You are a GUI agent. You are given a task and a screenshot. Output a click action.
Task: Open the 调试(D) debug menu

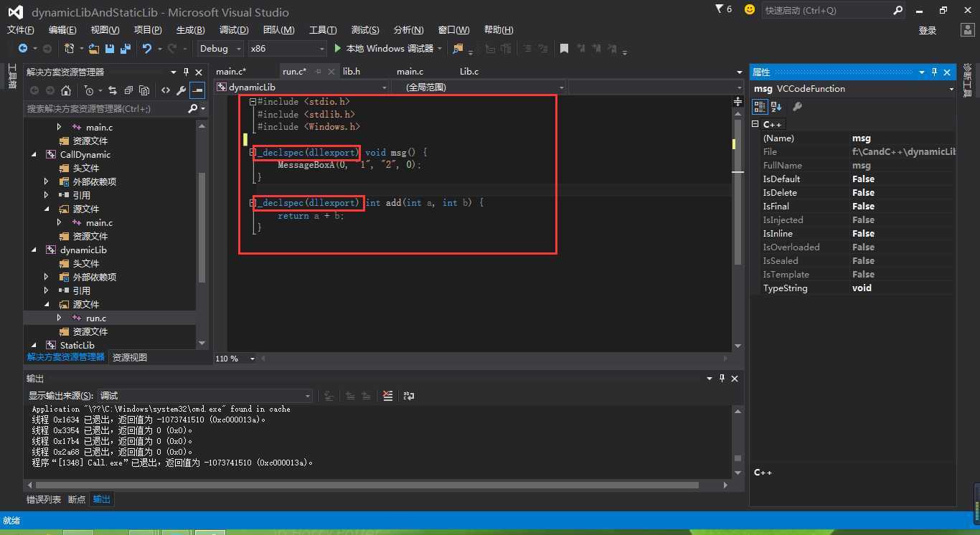(234, 29)
